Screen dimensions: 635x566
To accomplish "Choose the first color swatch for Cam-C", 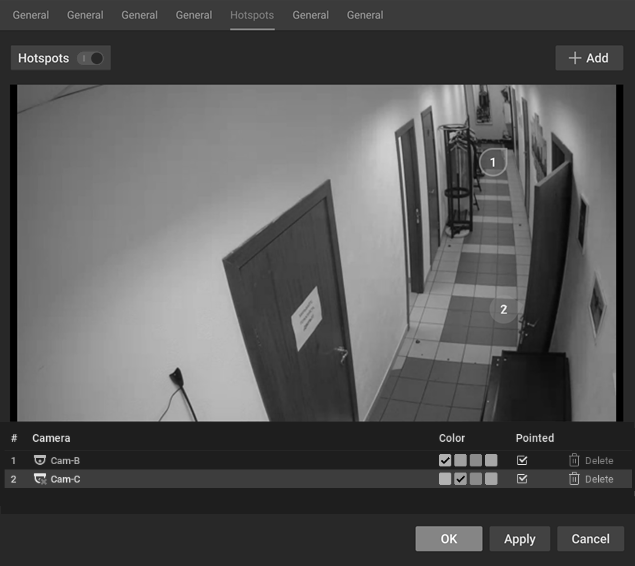I will (x=445, y=479).
